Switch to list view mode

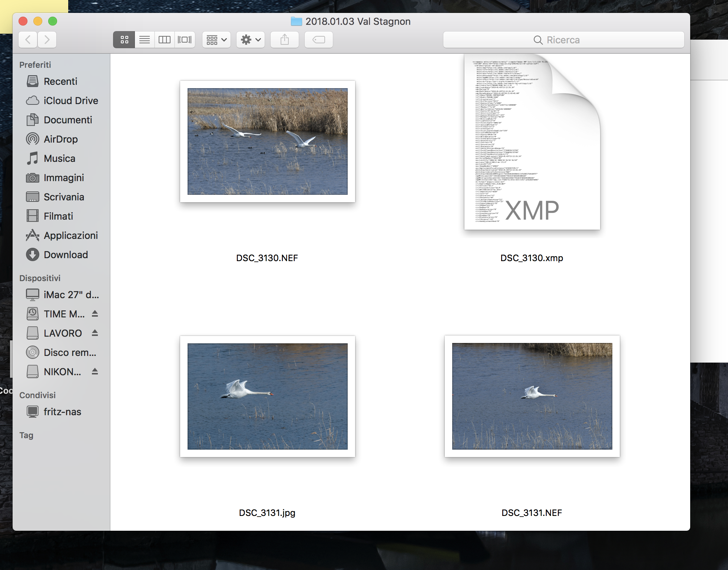[x=144, y=40]
